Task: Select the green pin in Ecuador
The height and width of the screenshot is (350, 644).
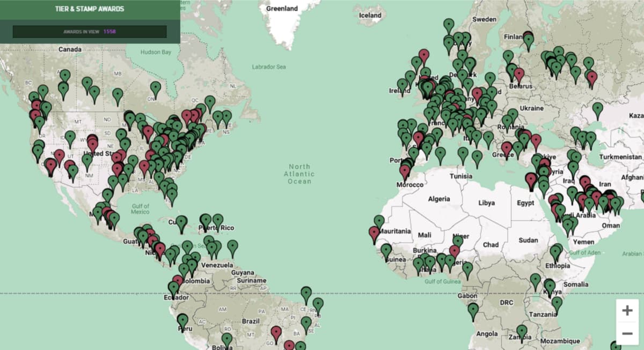Action: coord(173,289)
